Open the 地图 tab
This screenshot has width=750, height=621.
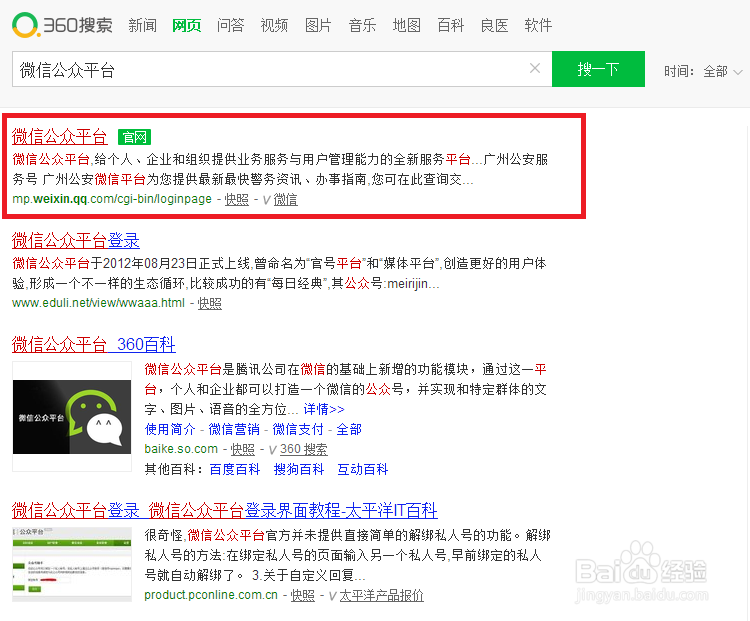pyautogui.click(x=407, y=25)
